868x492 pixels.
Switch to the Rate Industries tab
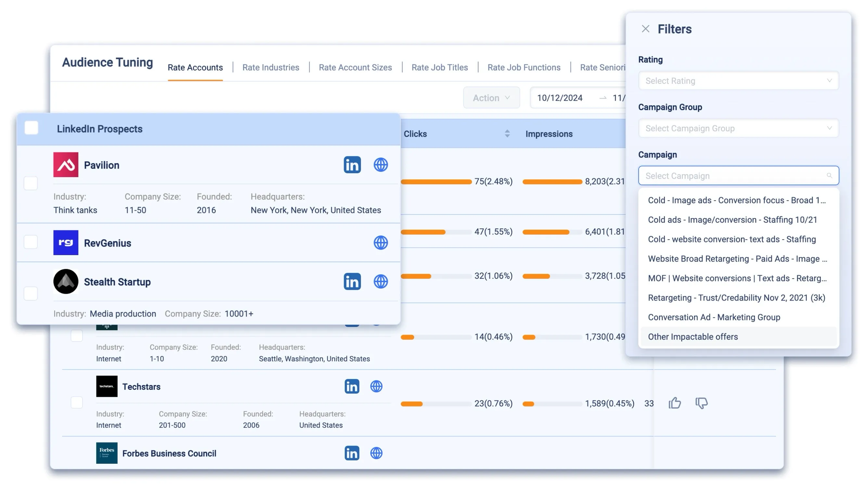(x=271, y=67)
